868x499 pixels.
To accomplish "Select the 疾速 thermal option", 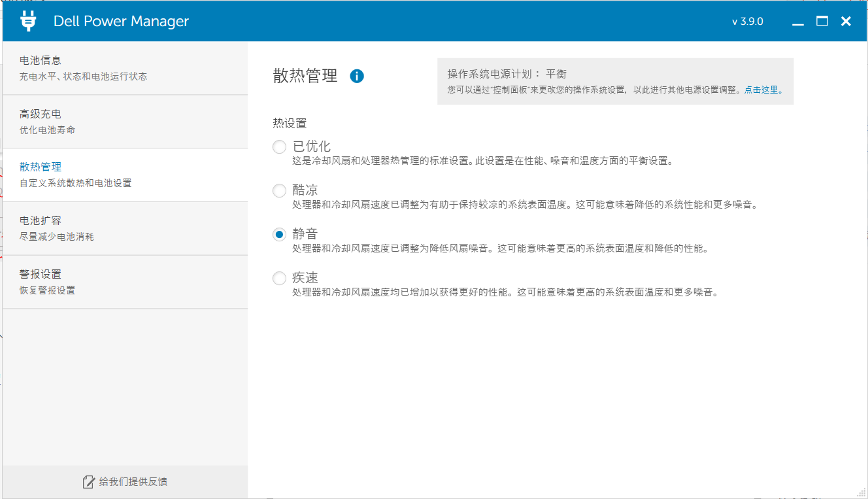I will (279, 279).
